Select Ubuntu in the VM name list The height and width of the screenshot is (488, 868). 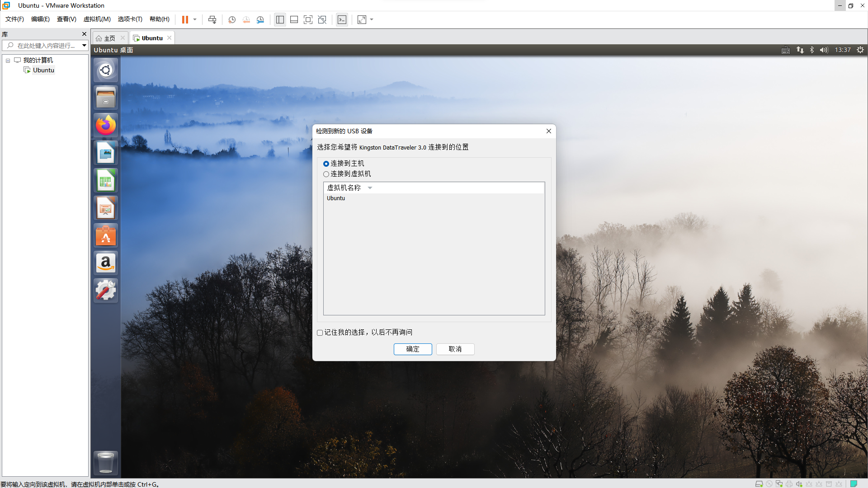point(336,198)
